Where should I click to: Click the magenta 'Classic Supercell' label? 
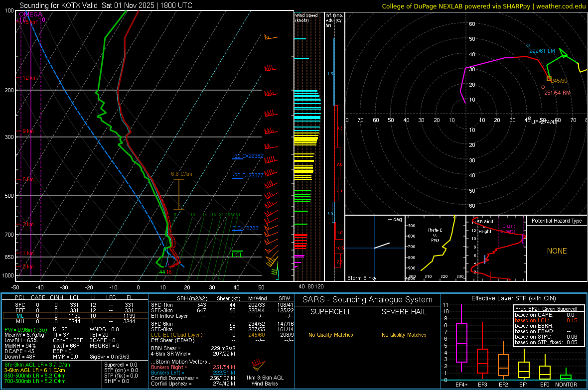(509, 229)
